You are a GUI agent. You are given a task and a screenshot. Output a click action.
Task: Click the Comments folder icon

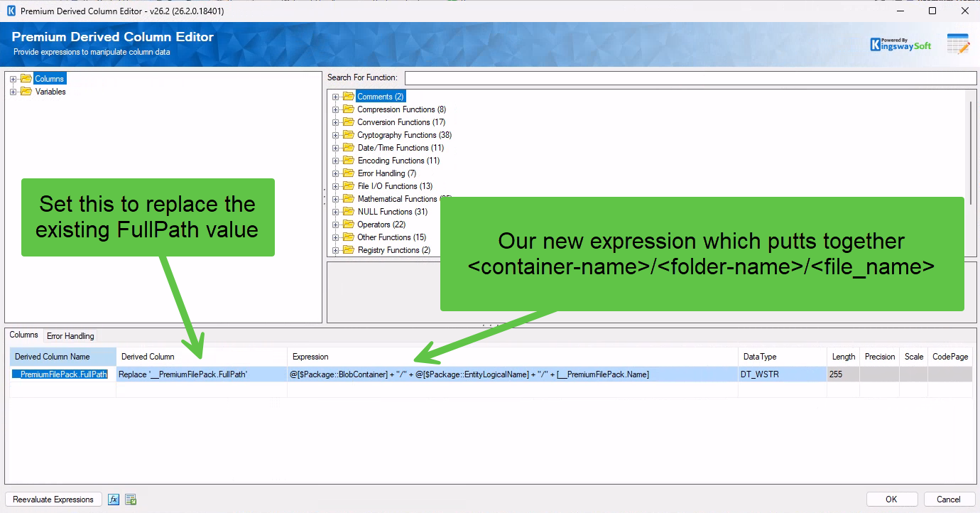pyautogui.click(x=348, y=97)
